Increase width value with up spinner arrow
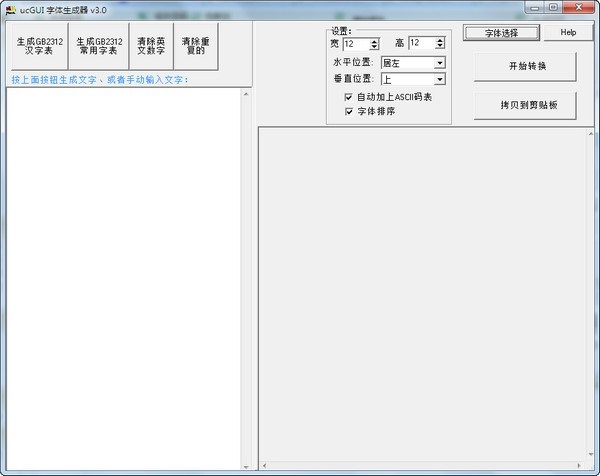The width and height of the screenshot is (600, 476). [374, 41]
